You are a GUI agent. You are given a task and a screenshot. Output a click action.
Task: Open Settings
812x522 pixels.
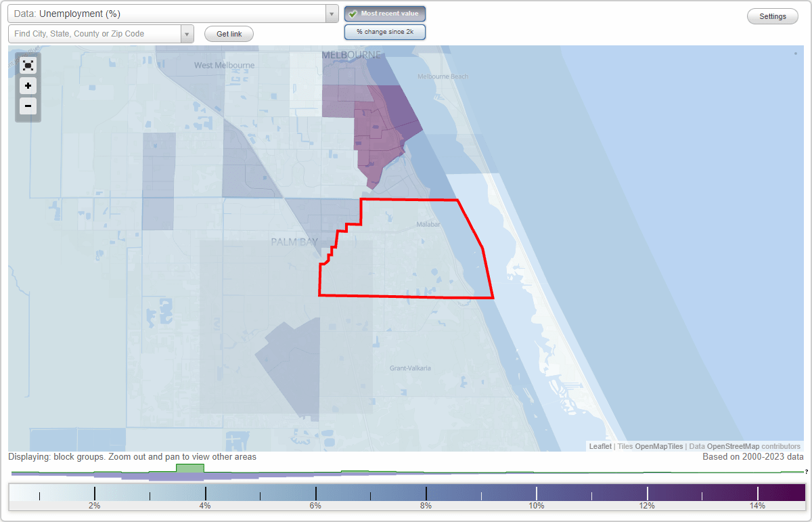pyautogui.click(x=772, y=16)
